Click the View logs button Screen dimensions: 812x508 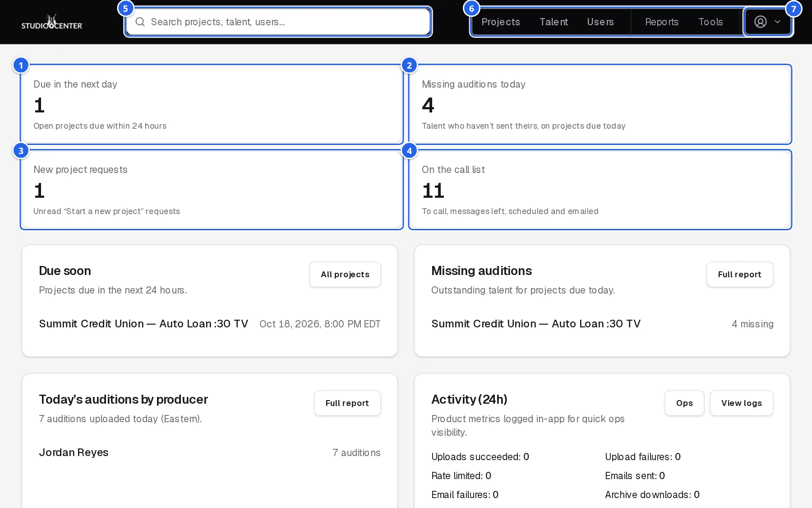(x=742, y=403)
